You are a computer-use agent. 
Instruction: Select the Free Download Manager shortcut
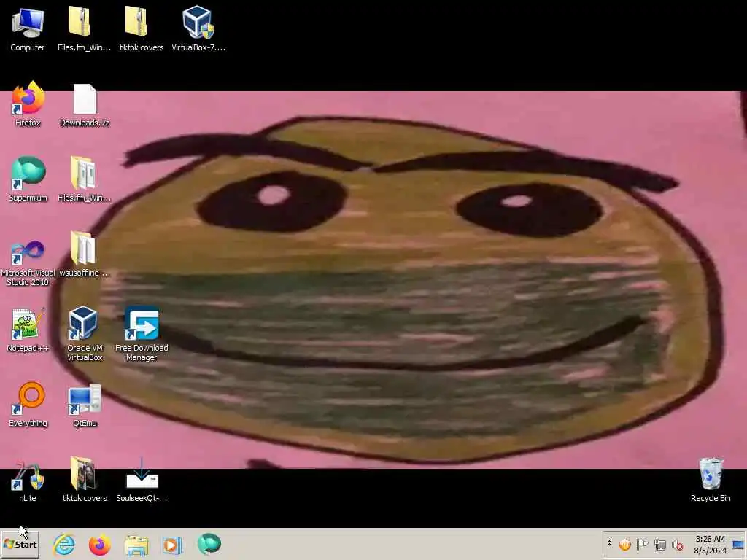(142, 335)
